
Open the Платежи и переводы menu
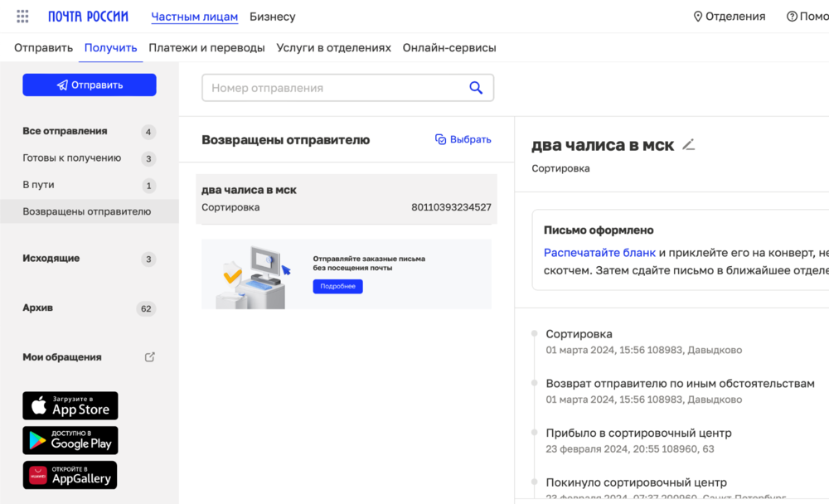(x=208, y=47)
